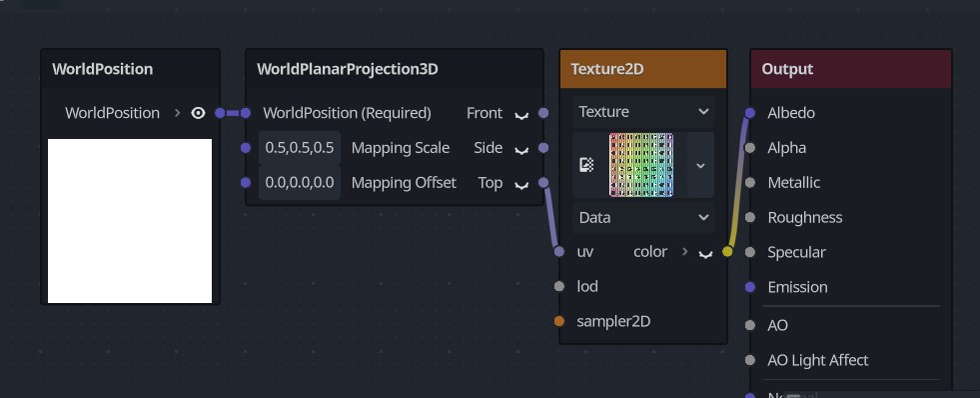Click the Mapping Scale input port
Image resolution: width=980 pixels, height=398 pixels.
(246, 148)
